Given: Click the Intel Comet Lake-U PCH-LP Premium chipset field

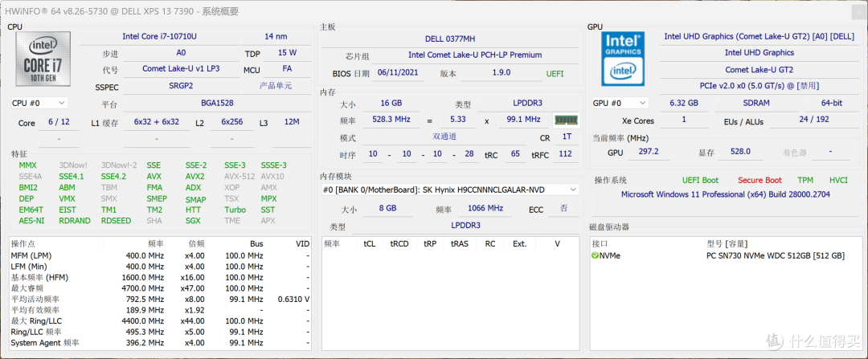Looking at the screenshot, I should click(475, 55).
